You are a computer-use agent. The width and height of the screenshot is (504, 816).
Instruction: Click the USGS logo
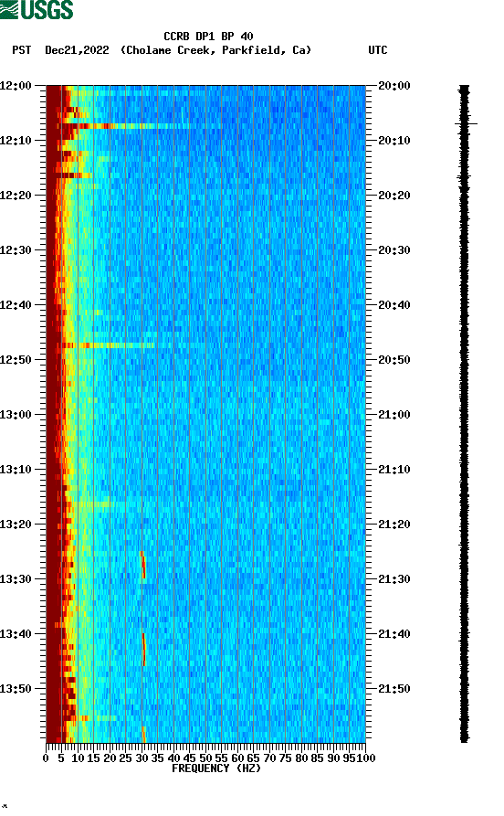coord(37,9)
